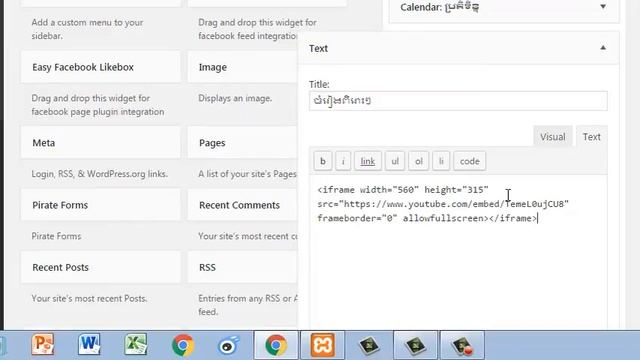Open Excel from the taskbar
Viewport: 640px width, 360px height.
(136, 345)
